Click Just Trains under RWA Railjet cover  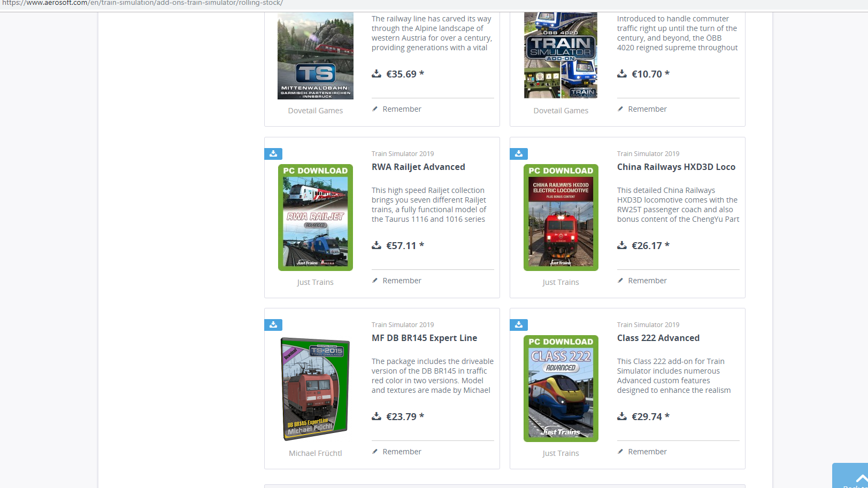316,282
